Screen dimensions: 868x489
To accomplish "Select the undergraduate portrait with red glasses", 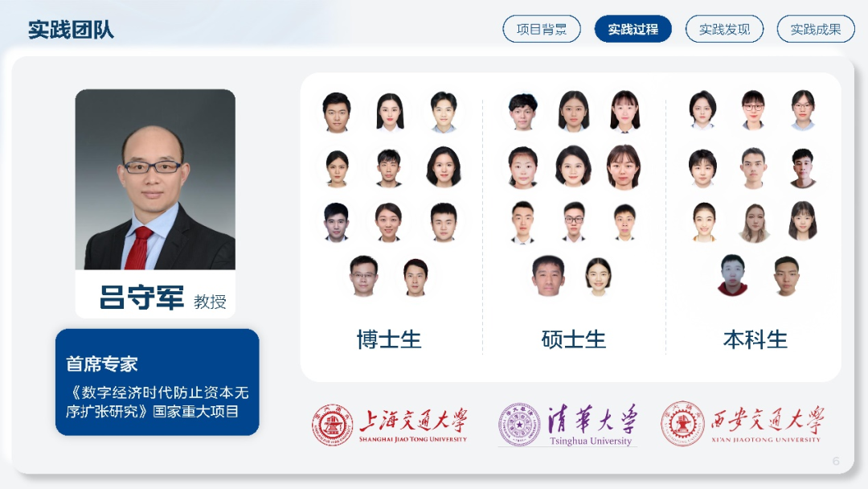I will 753,109.
